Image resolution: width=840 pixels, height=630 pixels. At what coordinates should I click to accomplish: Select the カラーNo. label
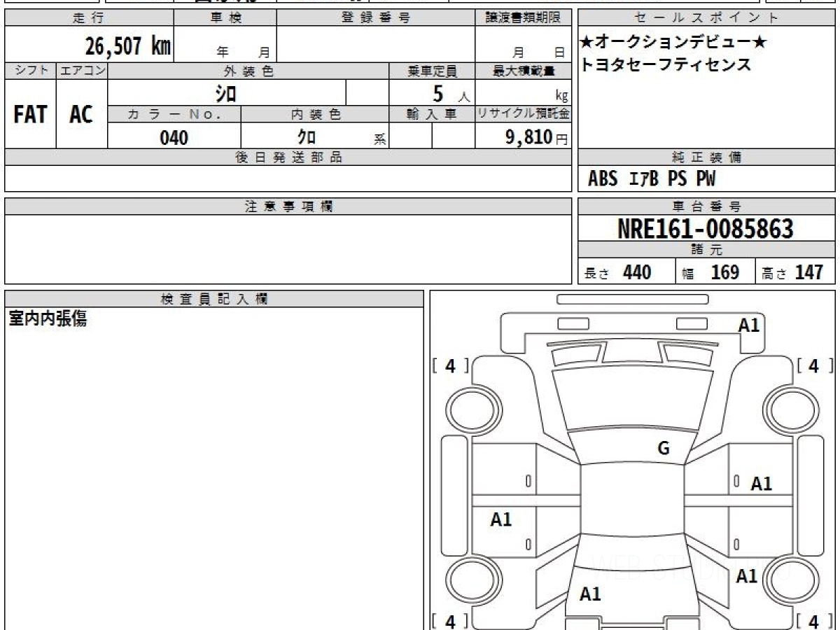coord(174,114)
